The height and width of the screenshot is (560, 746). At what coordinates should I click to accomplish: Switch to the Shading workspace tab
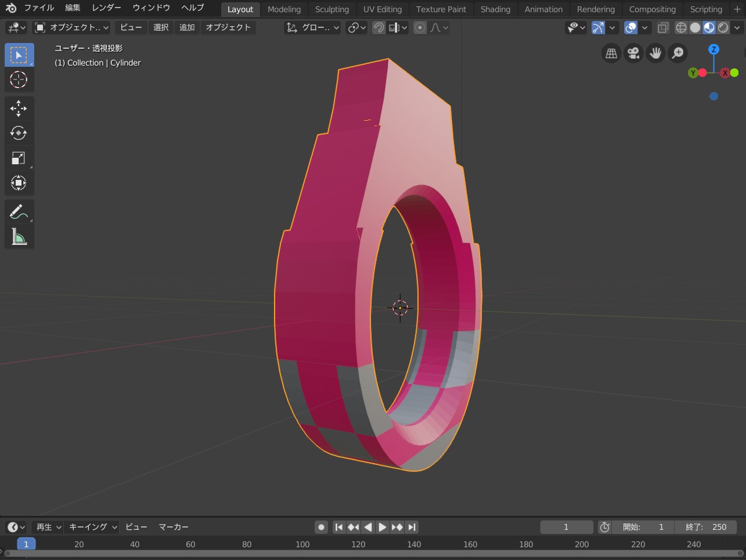click(x=495, y=9)
